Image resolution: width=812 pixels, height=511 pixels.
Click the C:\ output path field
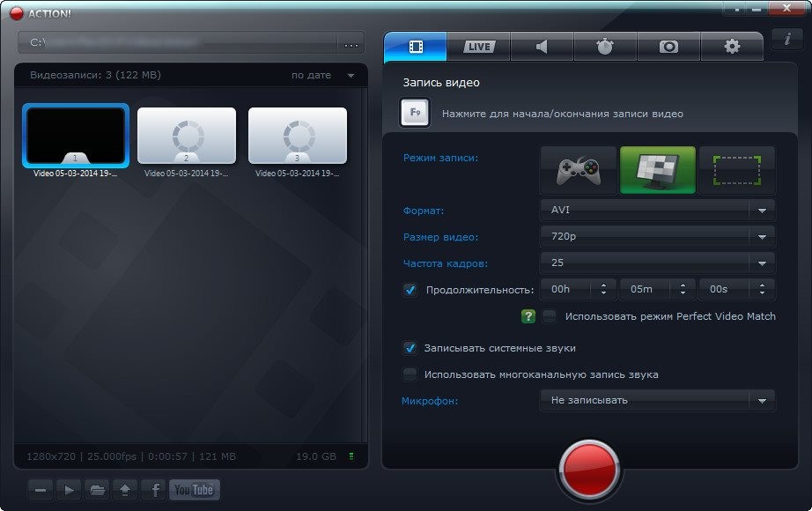pyautogui.click(x=178, y=43)
